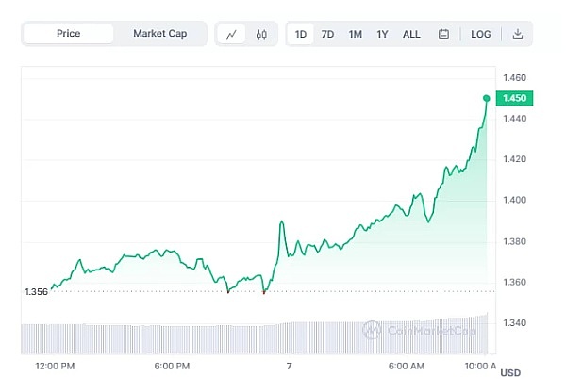This screenshot has height=392, width=566.
Task: Click the green endpoint dot on chart
Action: [x=487, y=98]
